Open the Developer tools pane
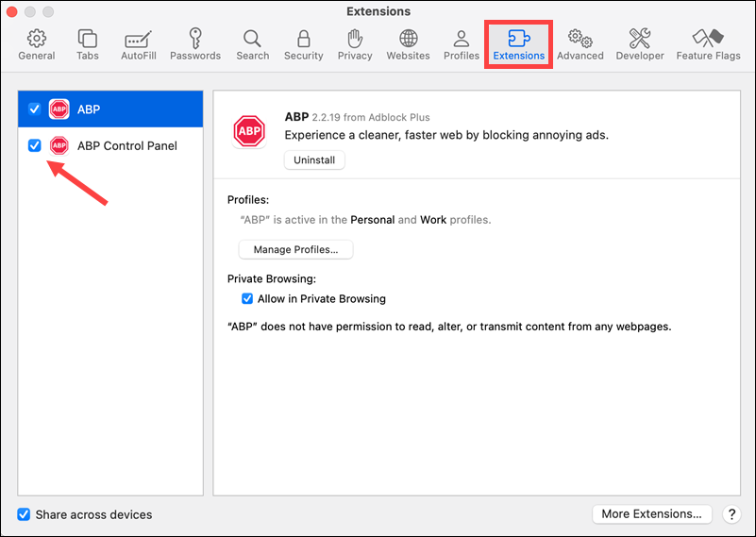 click(x=640, y=44)
